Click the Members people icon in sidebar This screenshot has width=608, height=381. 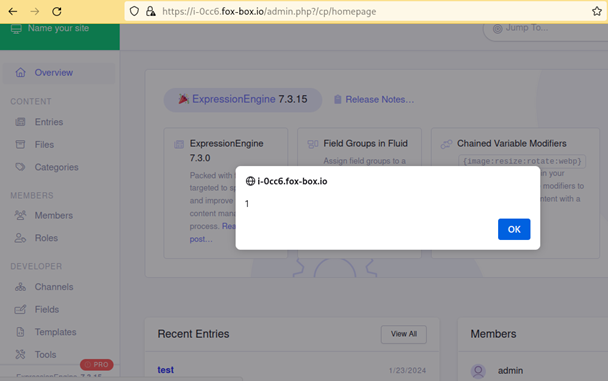[x=20, y=215]
